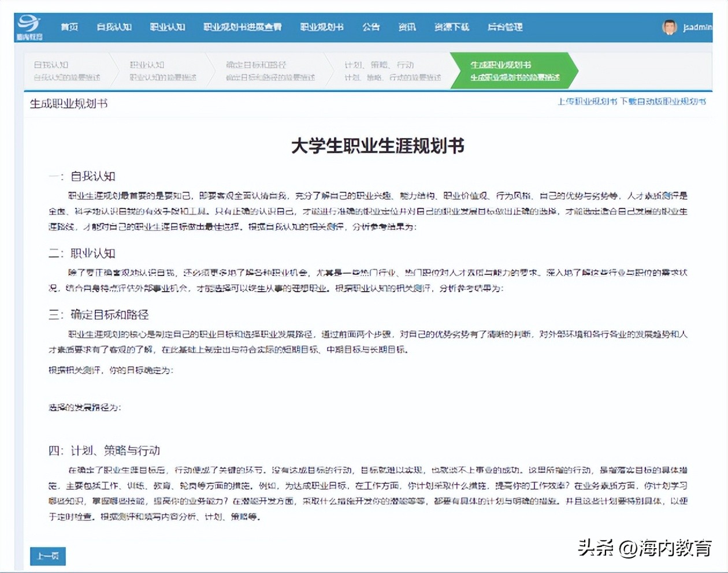Open the 自我认知 navigation menu
The height and width of the screenshot is (573, 728).
[x=114, y=27]
